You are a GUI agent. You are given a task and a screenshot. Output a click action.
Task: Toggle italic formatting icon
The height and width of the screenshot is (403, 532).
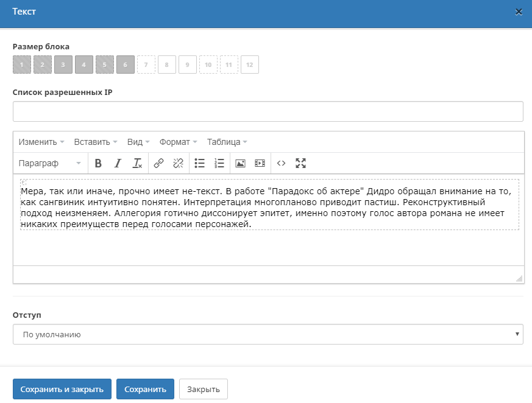tap(118, 163)
